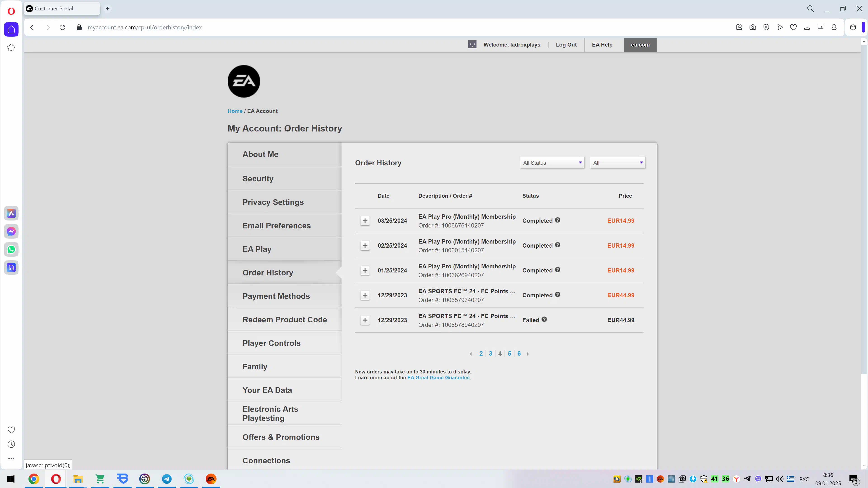Open Opera downloads icon

pyautogui.click(x=807, y=27)
